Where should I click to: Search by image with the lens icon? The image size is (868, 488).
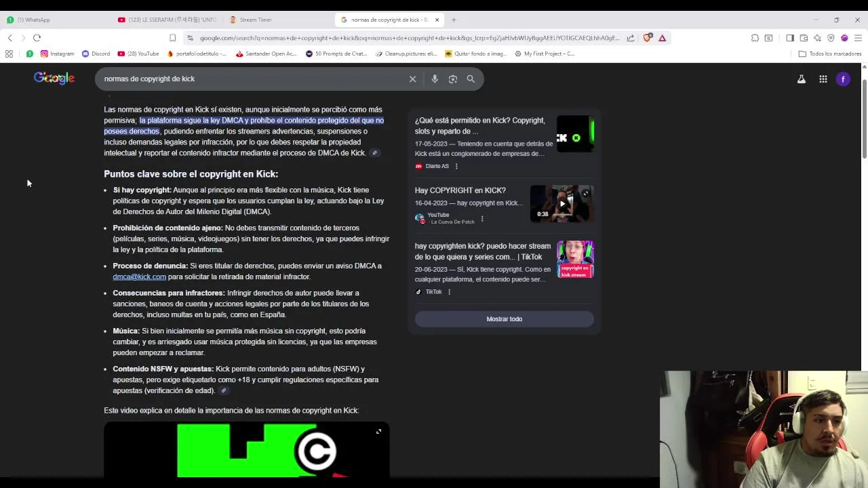coord(453,79)
